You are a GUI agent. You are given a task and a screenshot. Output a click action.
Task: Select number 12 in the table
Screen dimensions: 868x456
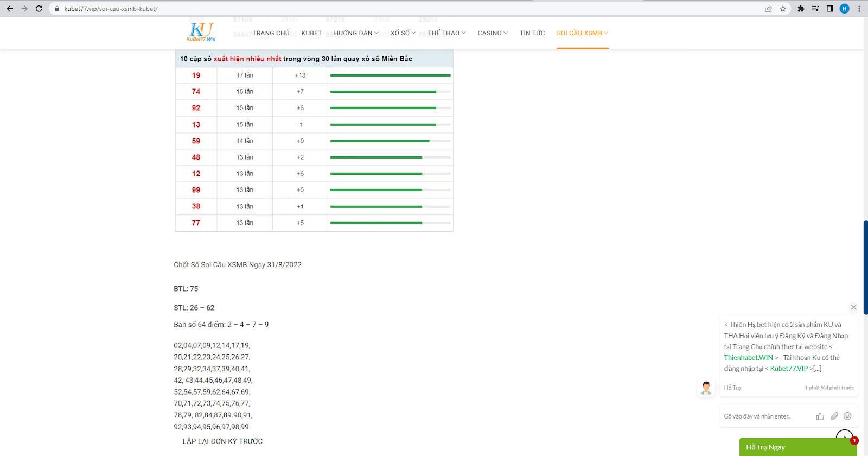pos(196,174)
